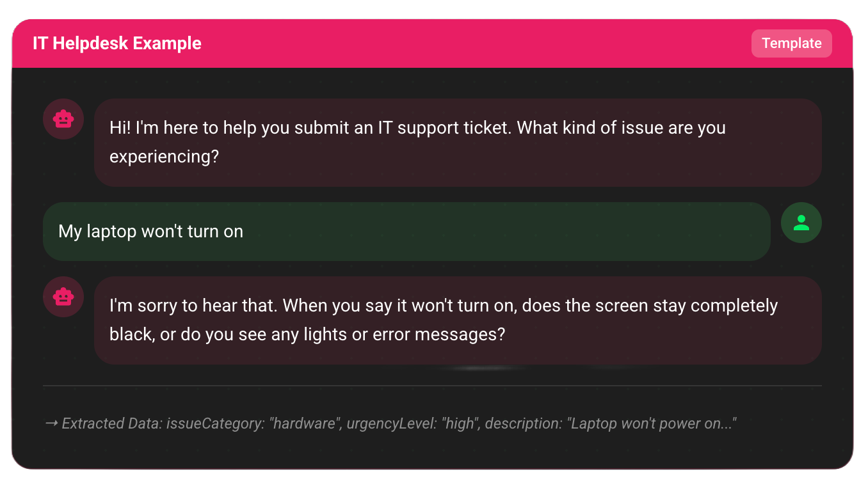Image resolution: width=868 pixels, height=481 pixels.
Task: Select the "IT Helpdesk Example" heading
Action: 117,43
